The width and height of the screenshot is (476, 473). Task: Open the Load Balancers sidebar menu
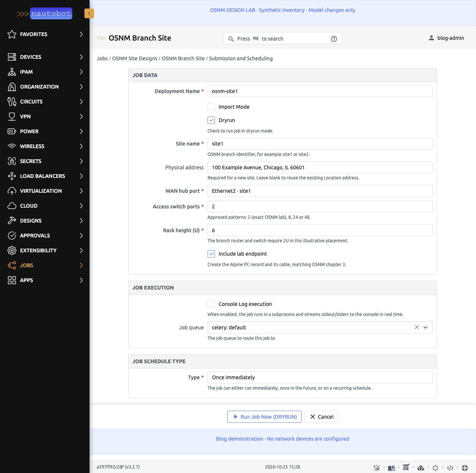pos(45,176)
